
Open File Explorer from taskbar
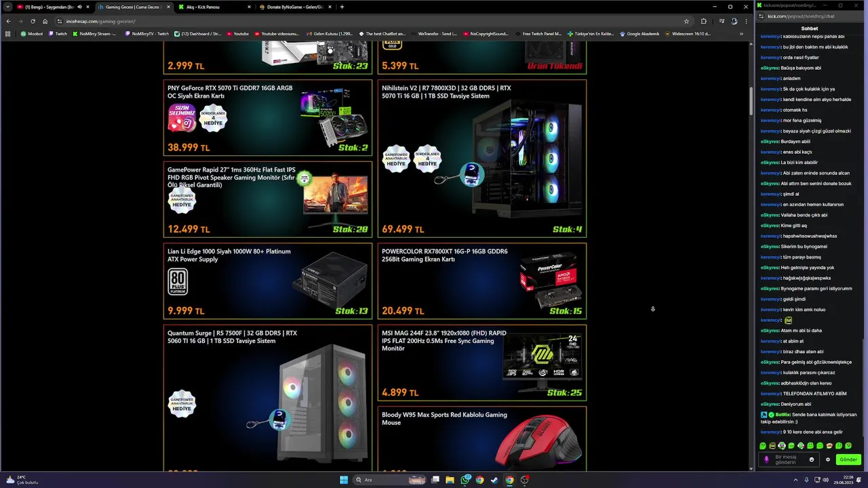pyautogui.click(x=450, y=480)
